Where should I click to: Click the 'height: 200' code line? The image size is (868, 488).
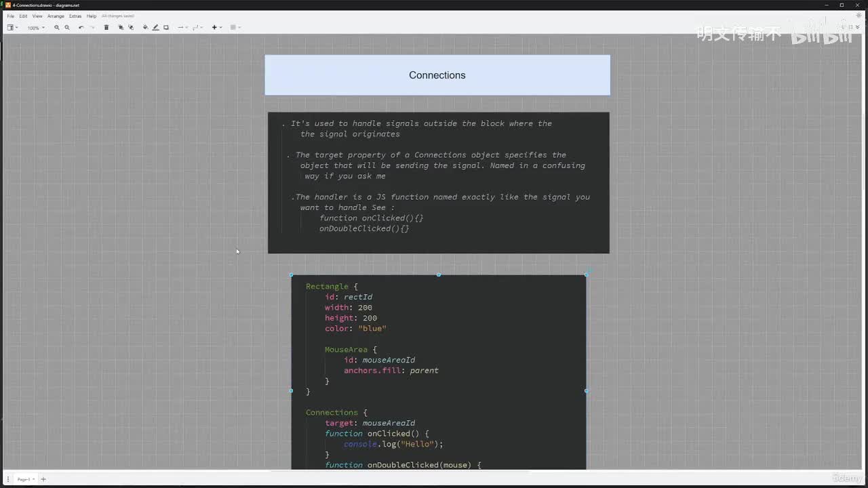[x=351, y=318]
